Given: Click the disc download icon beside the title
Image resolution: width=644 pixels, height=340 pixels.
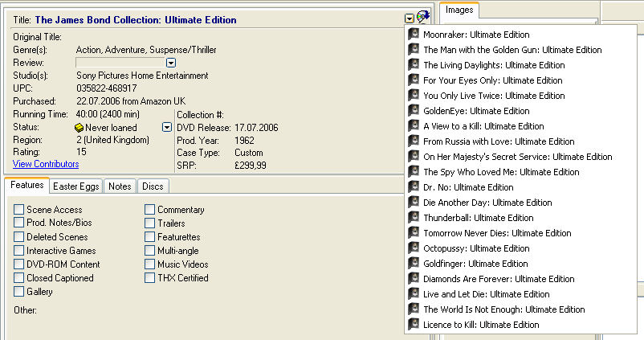Looking at the screenshot, I should [423, 17].
